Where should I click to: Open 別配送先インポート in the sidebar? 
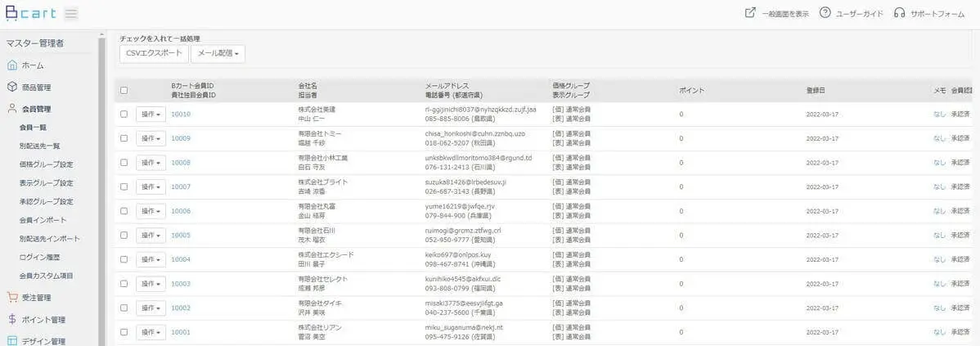click(x=49, y=239)
